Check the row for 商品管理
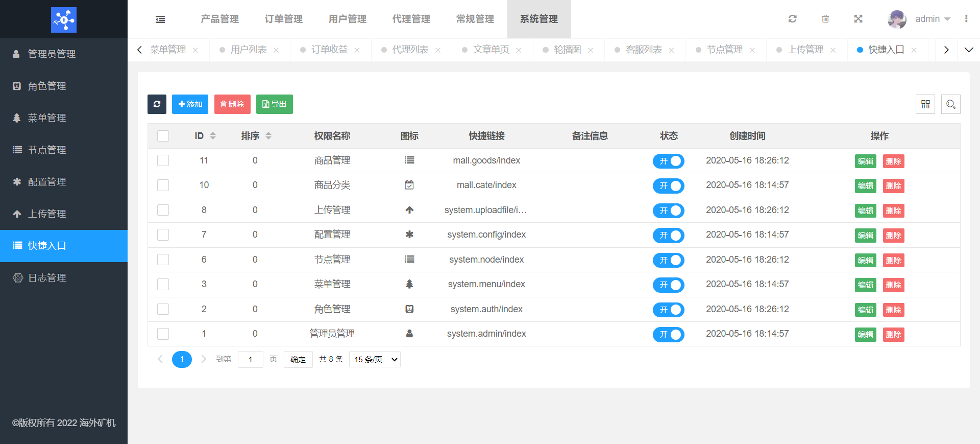 tap(163, 160)
